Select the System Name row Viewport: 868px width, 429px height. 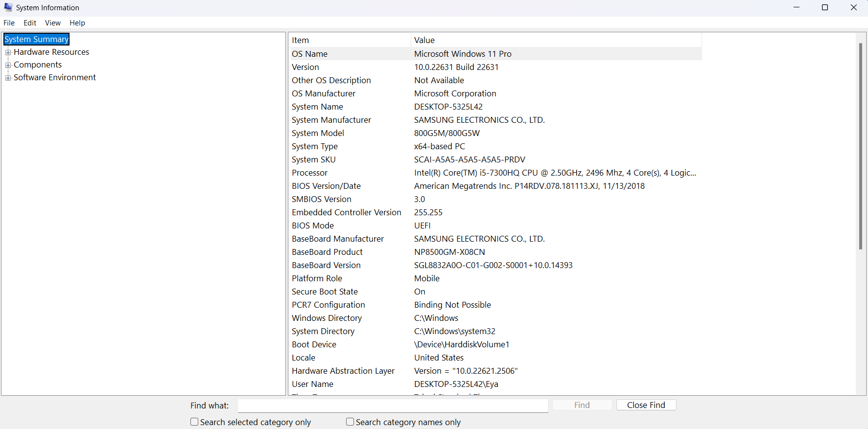point(495,107)
